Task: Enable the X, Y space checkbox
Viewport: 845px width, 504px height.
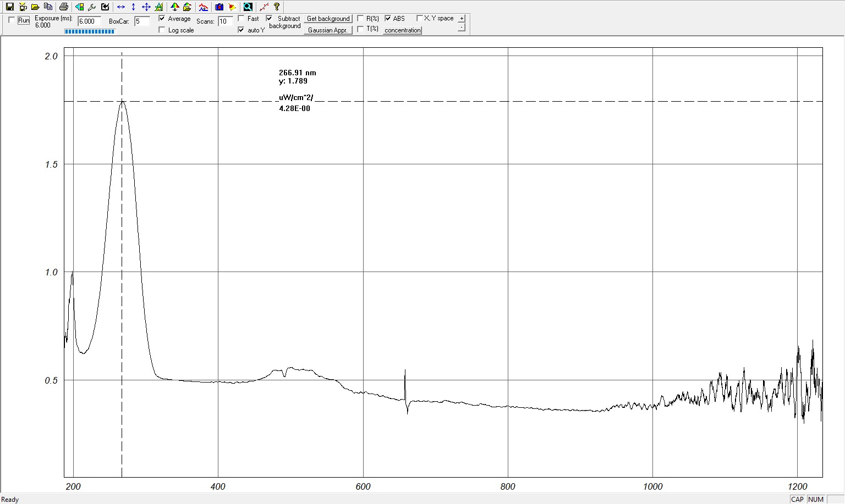Action: [419, 19]
